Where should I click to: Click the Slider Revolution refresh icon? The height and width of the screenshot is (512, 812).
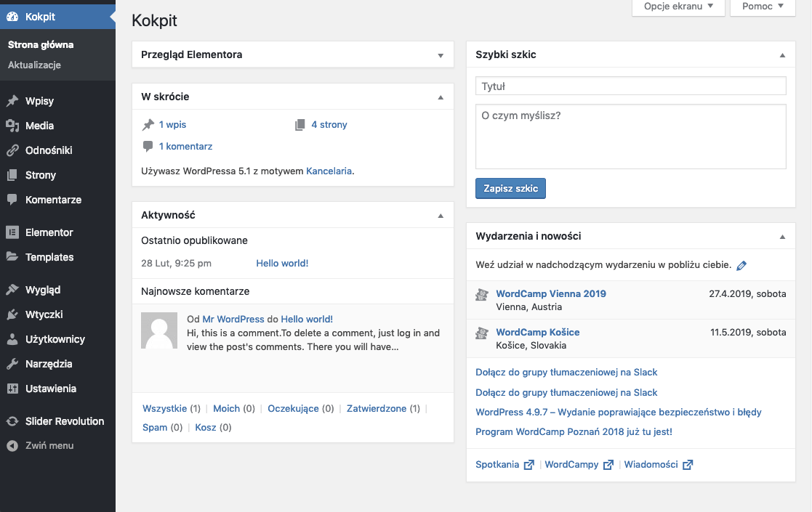[12, 421]
